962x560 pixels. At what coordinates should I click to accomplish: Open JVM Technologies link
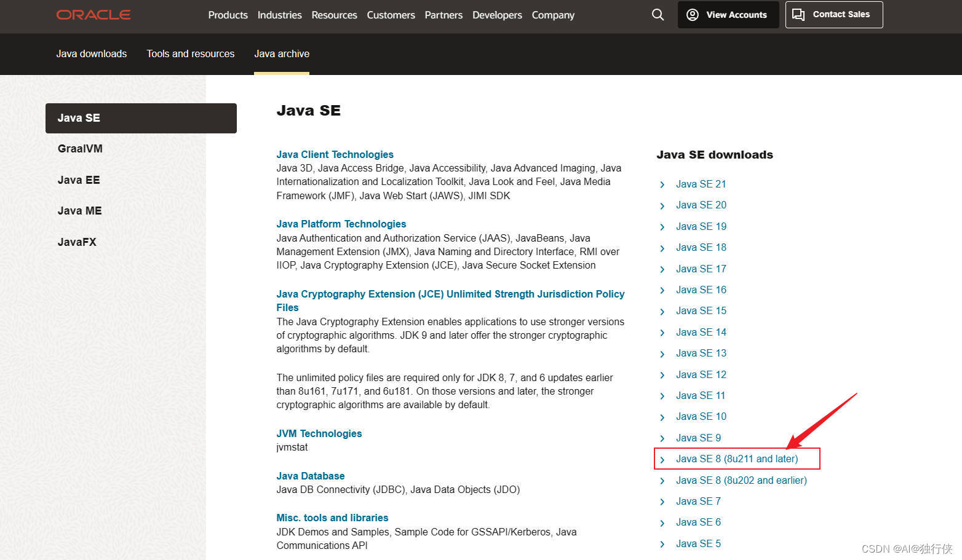[319, 433]
